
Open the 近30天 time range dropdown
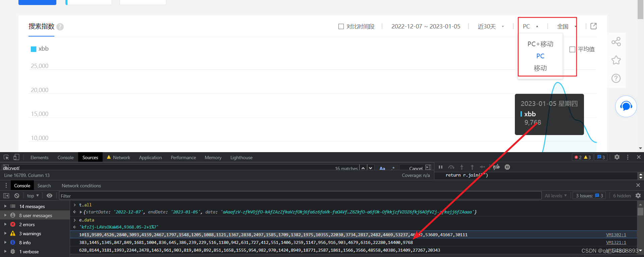click(x=491, y=26)
